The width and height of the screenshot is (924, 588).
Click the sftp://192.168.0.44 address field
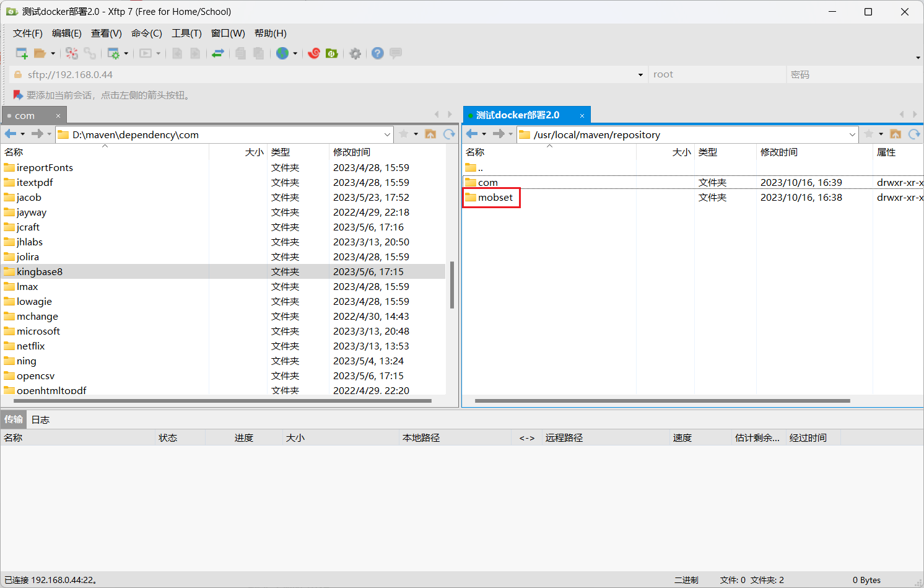tap(328, 75)
